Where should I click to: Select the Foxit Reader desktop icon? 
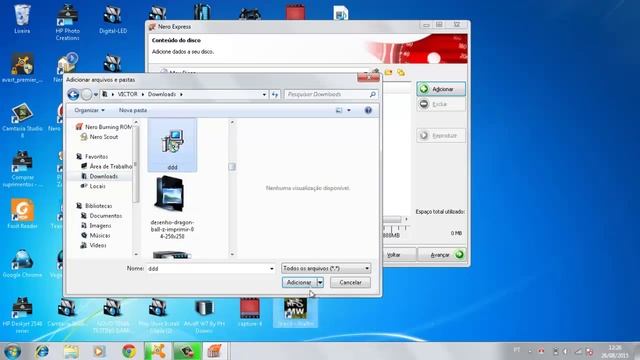click(22, 214)
